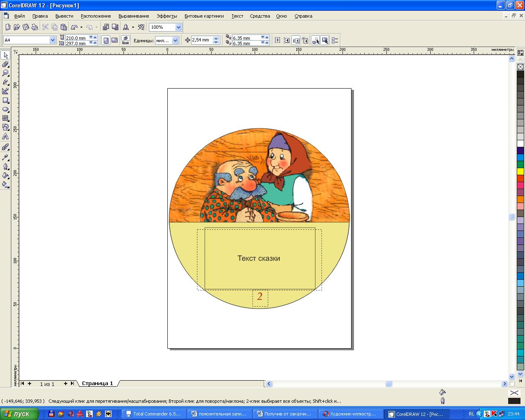
Task: Select the Fill bucket tool
Action: (x=5, y=176)
